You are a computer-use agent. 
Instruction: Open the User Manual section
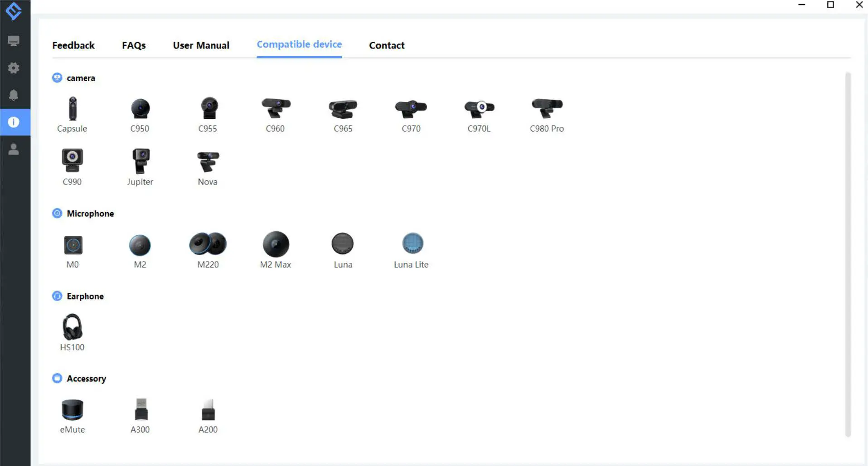(201, 45)
